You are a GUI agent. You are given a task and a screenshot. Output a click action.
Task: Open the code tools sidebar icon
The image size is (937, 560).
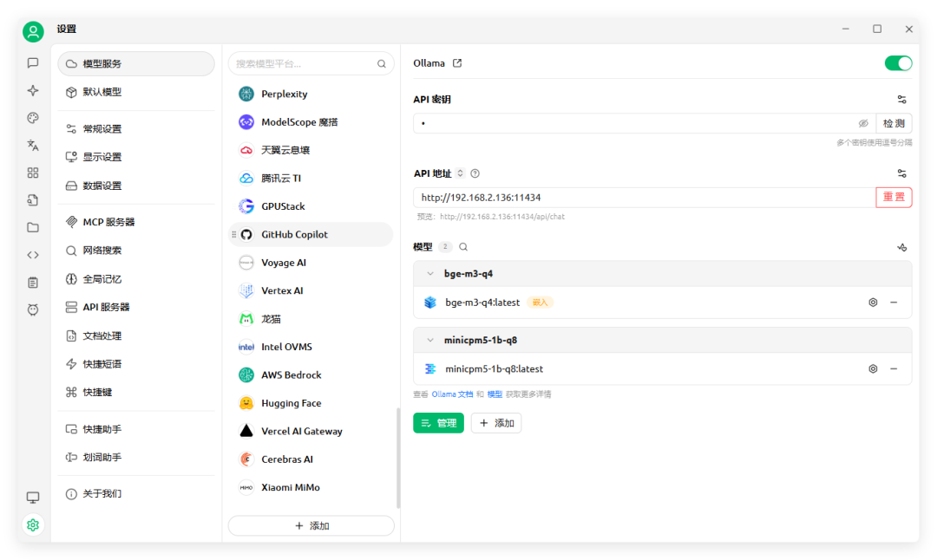click(33, 255)
